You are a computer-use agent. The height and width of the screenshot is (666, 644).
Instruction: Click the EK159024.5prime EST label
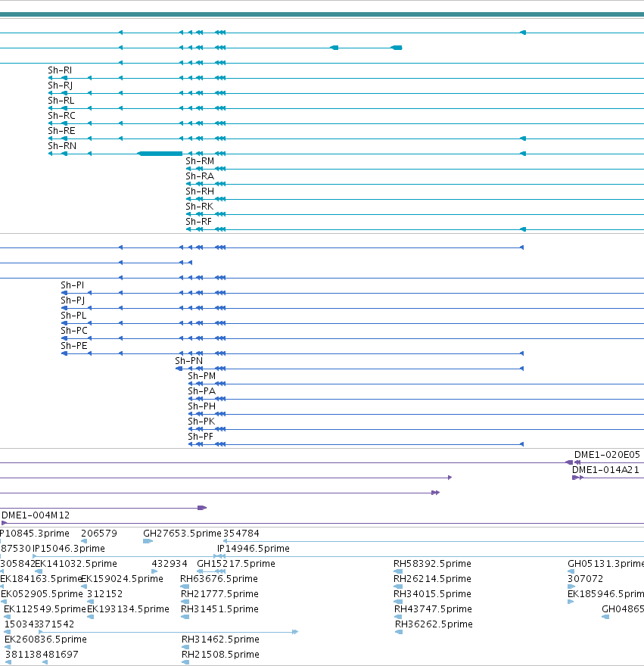pos(122,579)
